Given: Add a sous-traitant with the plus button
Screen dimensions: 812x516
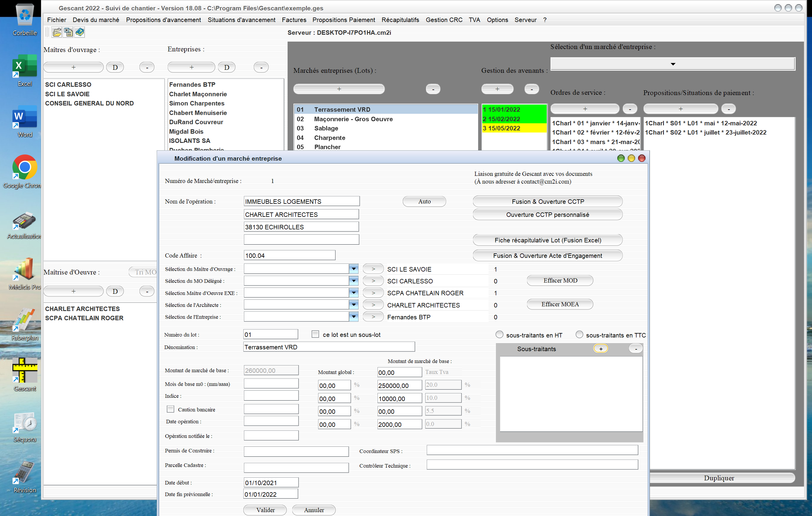Looking at the screenshot, I should (x=601, y=349).
